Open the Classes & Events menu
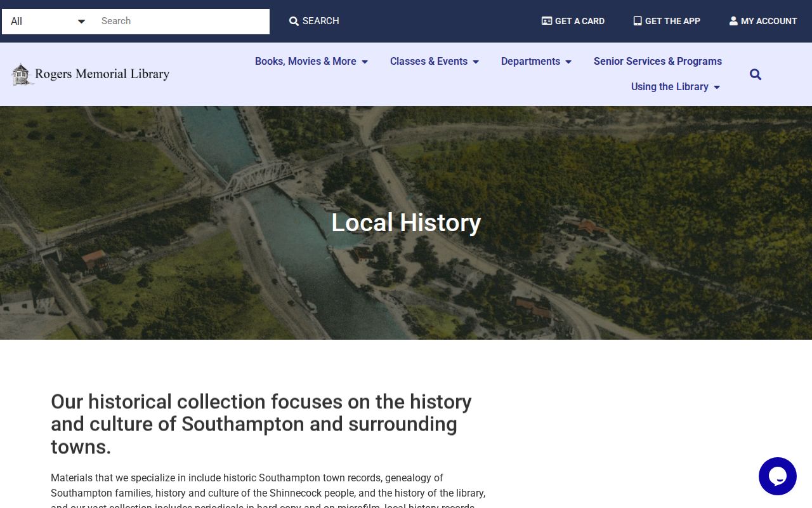 (x=435, y=62)
